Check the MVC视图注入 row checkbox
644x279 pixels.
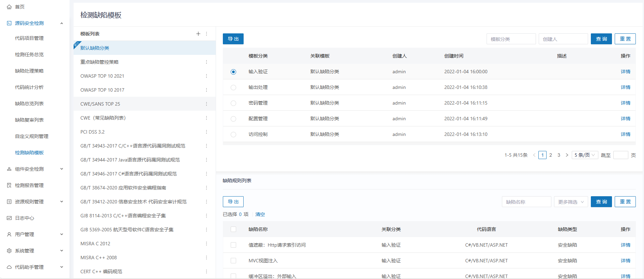[x=233, y=261]
